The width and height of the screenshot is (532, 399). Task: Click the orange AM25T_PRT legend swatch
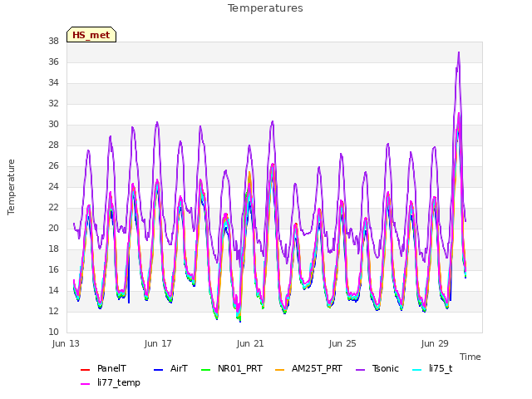pyautogui.click(x=279, y=369)
